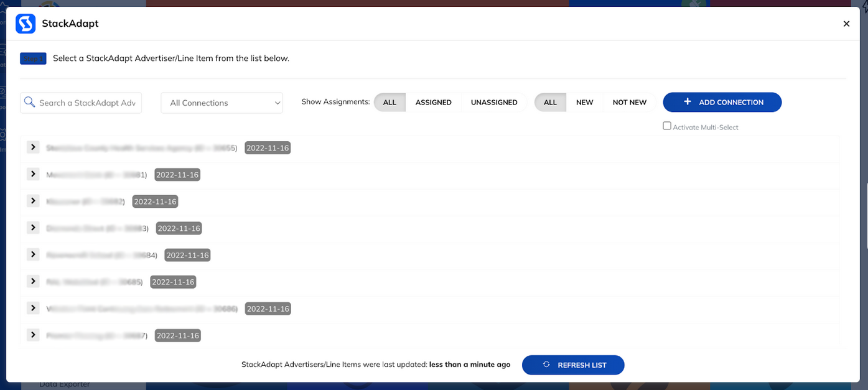This screenshot has height=390, width=868.
Task: Click the 'Select a StackAdapt Advertiser/Line Item' instruction text
Action: [171, 58]
